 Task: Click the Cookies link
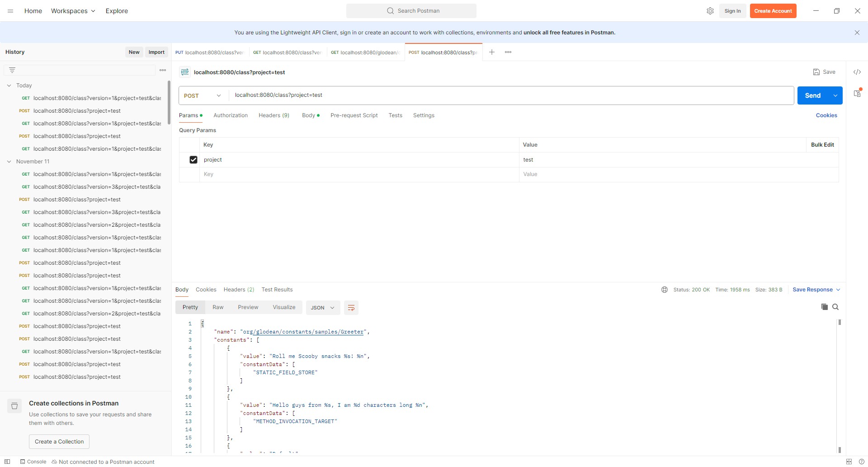point(826,115)
